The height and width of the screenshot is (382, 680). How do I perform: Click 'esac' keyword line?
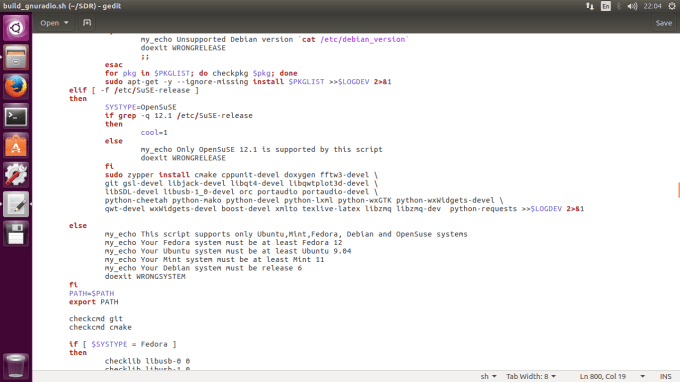click(114, 65)
